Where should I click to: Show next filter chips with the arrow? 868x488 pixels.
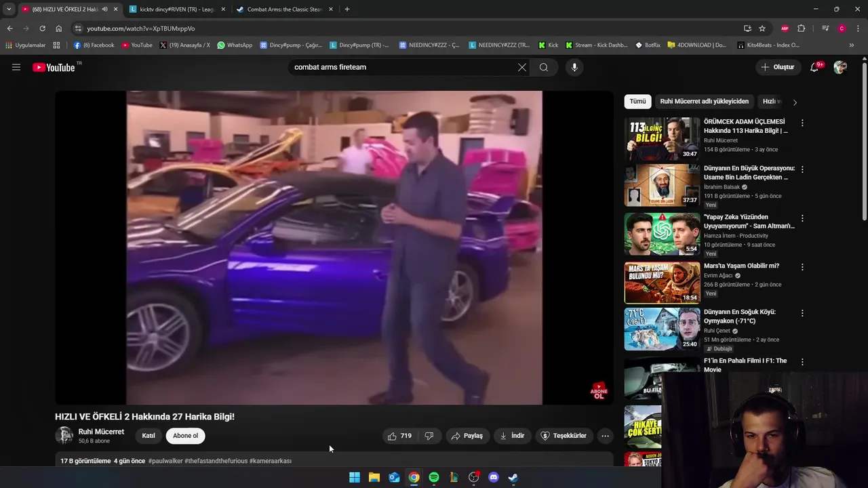(795, 102)
